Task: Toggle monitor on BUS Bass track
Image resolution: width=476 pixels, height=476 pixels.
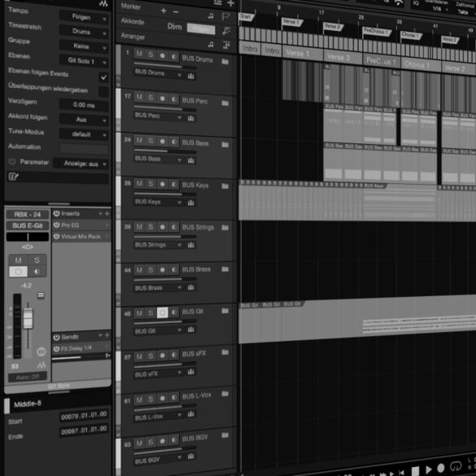Action: point(174,142)
